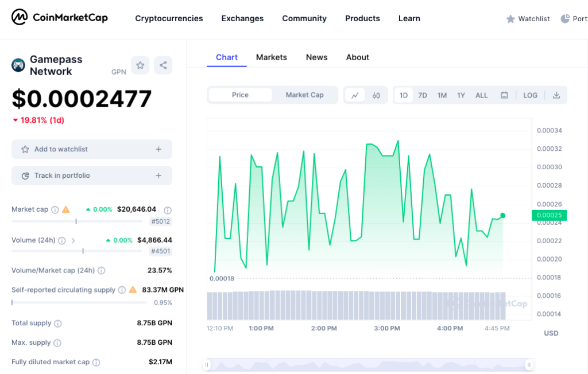
Task: Open sharing options with the share icon
Action: pos(163,65)
